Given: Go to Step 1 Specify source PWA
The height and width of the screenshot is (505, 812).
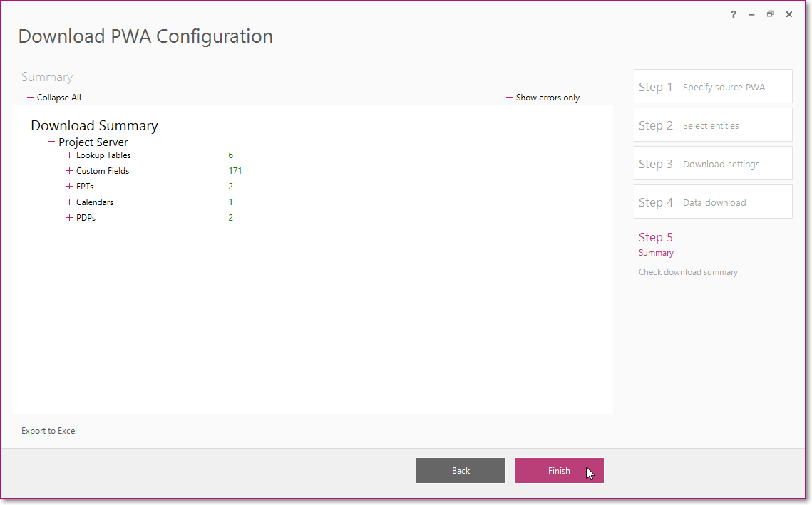Looking at the screenshot, I should tap(713, 86).
